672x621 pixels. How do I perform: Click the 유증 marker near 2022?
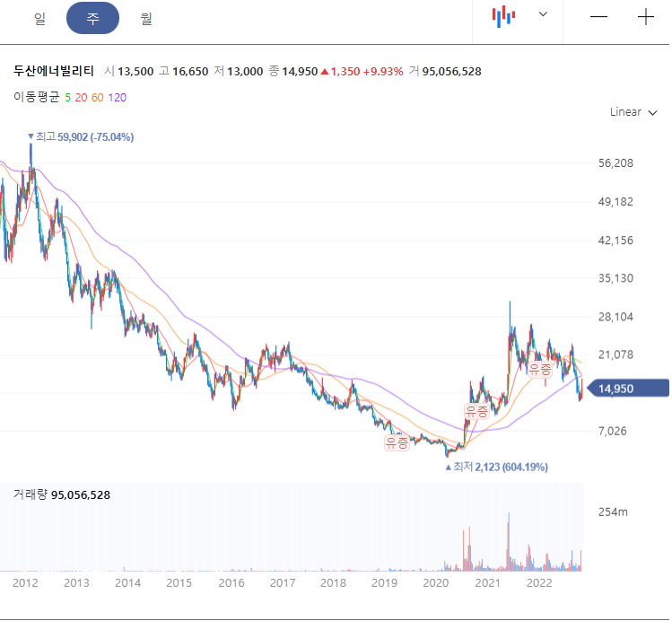click(539, 369)
